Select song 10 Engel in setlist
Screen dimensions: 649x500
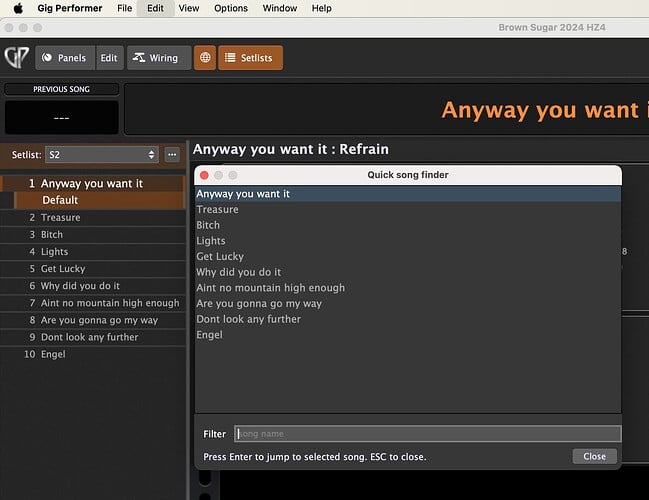point(53,354)
